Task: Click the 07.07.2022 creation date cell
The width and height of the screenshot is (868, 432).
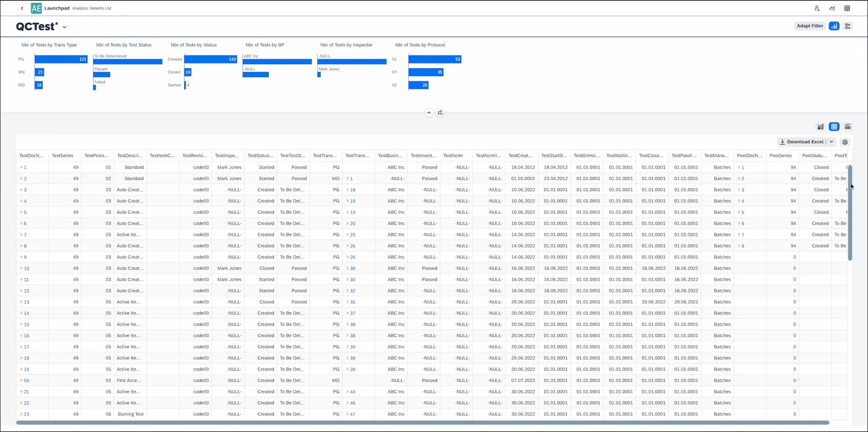Action: tap(523, 380)
